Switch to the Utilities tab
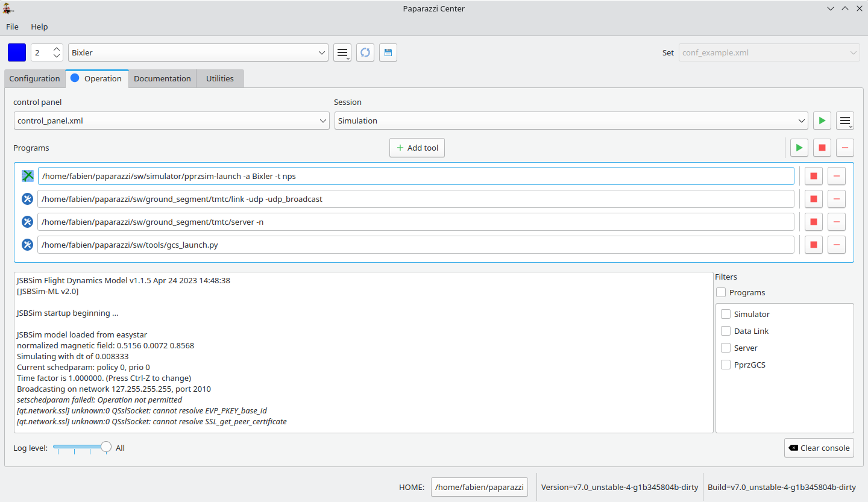The width and height of the screenshot is (868, 502). pos(220,78)
